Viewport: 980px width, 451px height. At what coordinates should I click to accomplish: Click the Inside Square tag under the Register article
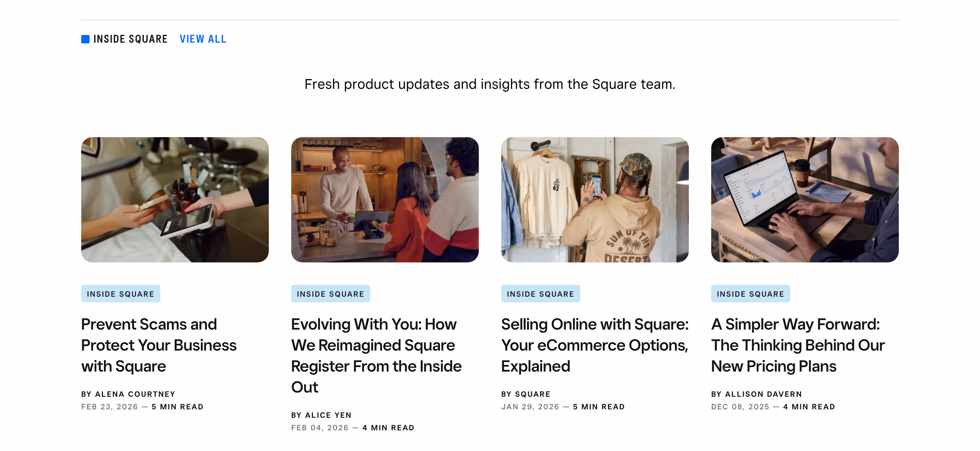pyautogui.click(x=331, y=294)
